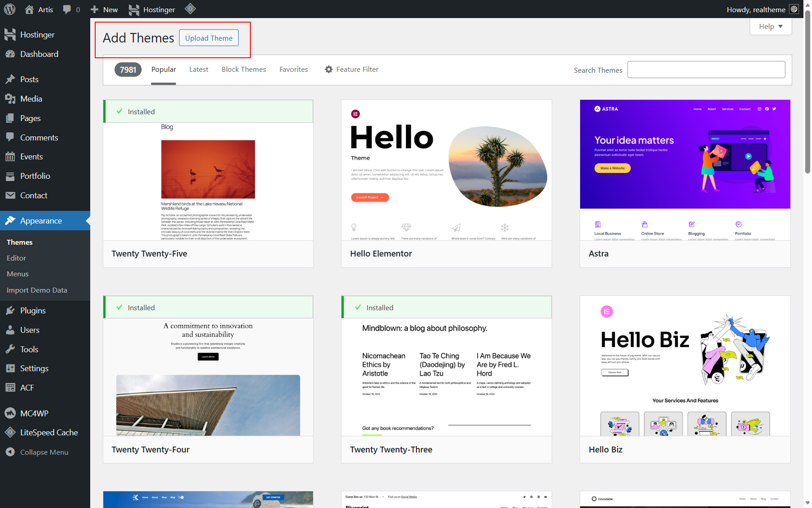812x508 pixels.
Task: Click the diamond LiteSpeed icon in the admin bar
Action: [190, 9]
